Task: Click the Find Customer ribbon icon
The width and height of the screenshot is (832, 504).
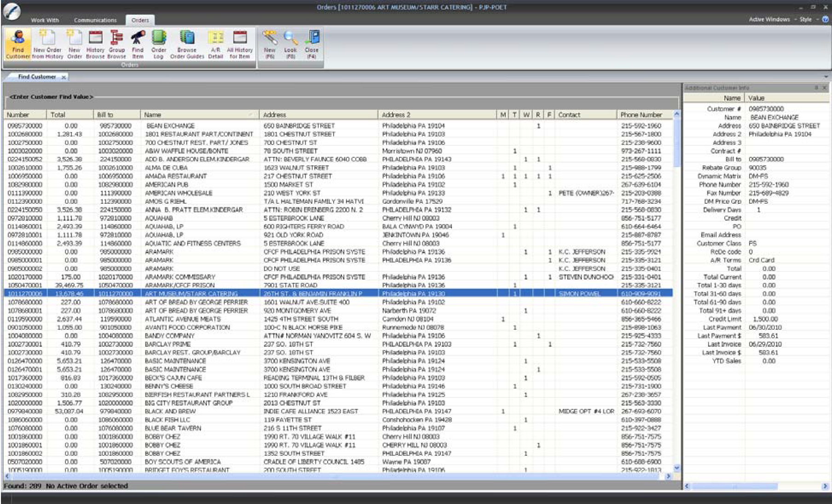Action: point(18,44)
